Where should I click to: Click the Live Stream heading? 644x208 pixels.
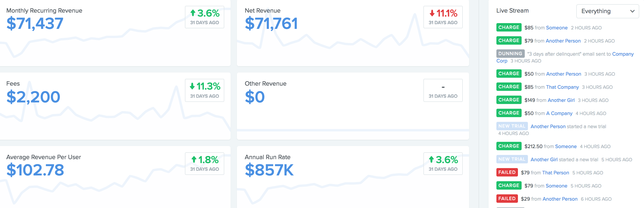(512, 11)
